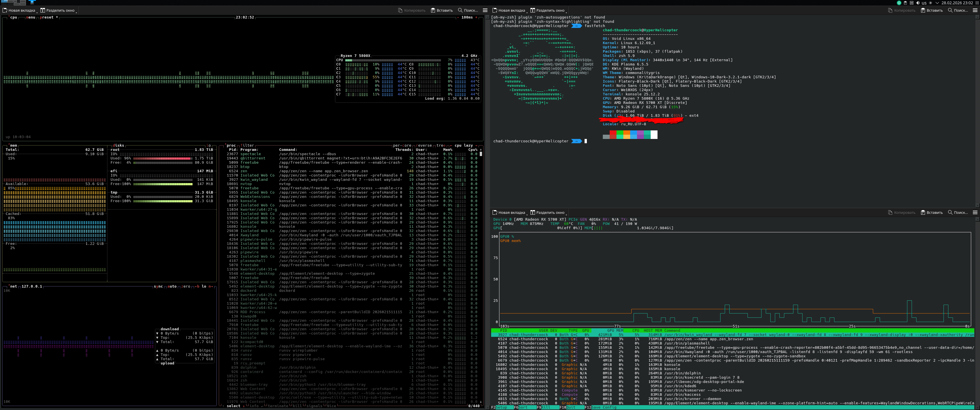The image size is (980, 410).
Task: Click the hamburger menu in left Konsole toolbar
Action: [485, 10]
